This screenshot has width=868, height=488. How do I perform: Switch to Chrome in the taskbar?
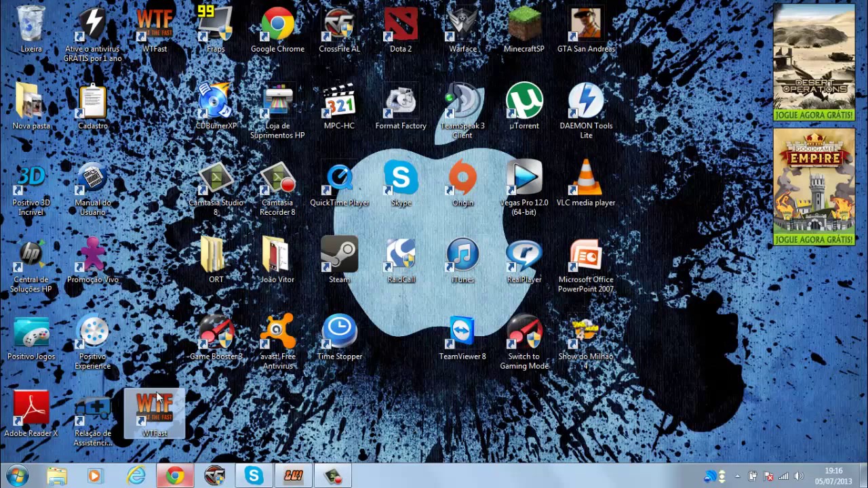coord(175,476)
